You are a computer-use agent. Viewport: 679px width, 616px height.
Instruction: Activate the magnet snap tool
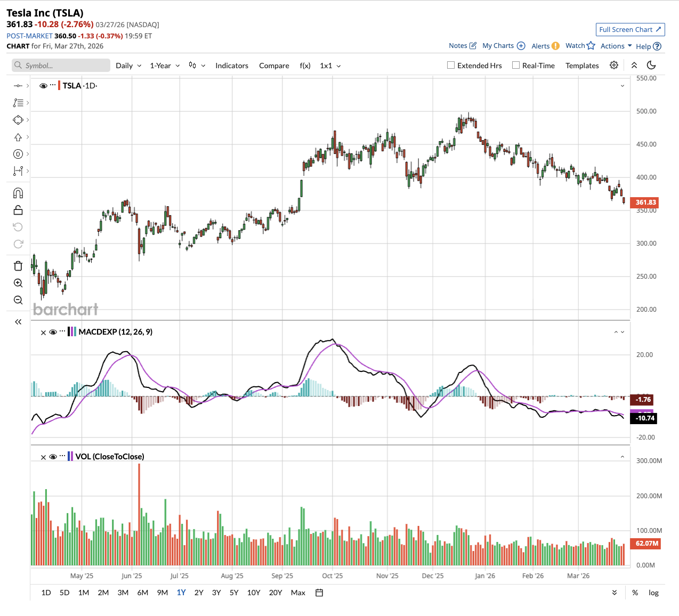pyautogui.click(x=18, y=193)
